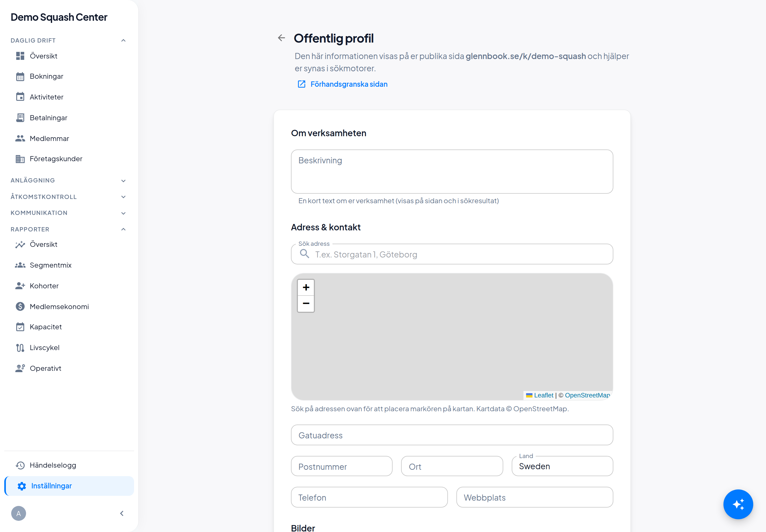
Task: Open the AI assistant sparkle button
Action: (738, 504)
